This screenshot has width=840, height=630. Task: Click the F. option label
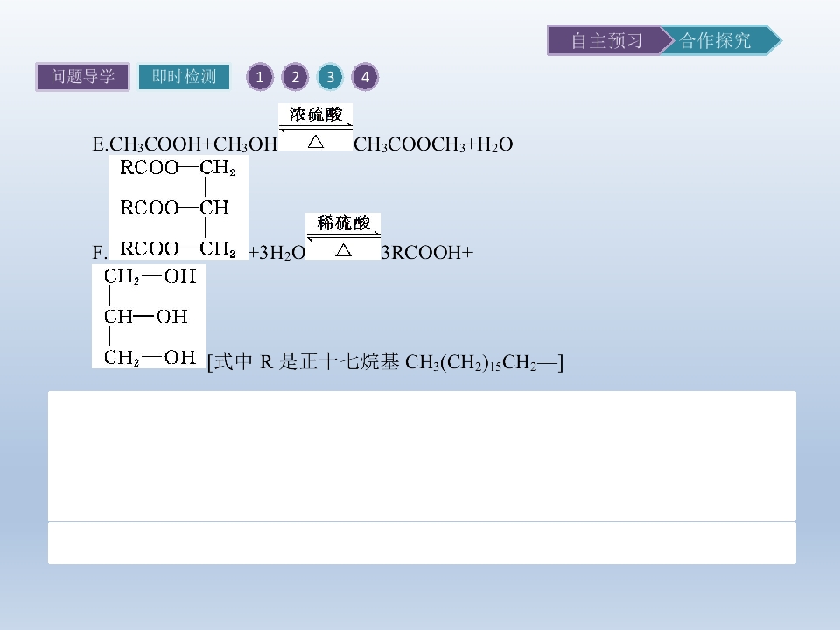(x=99, y=252)
